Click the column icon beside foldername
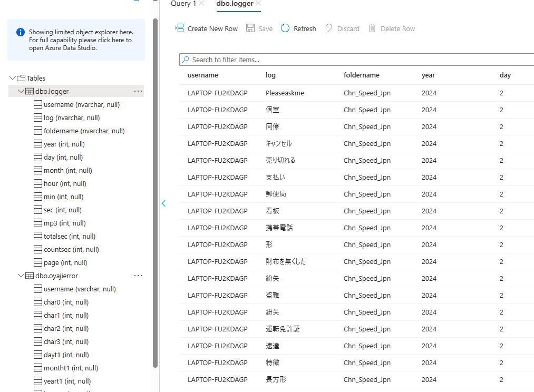The image size is (534, 392). 38,131
